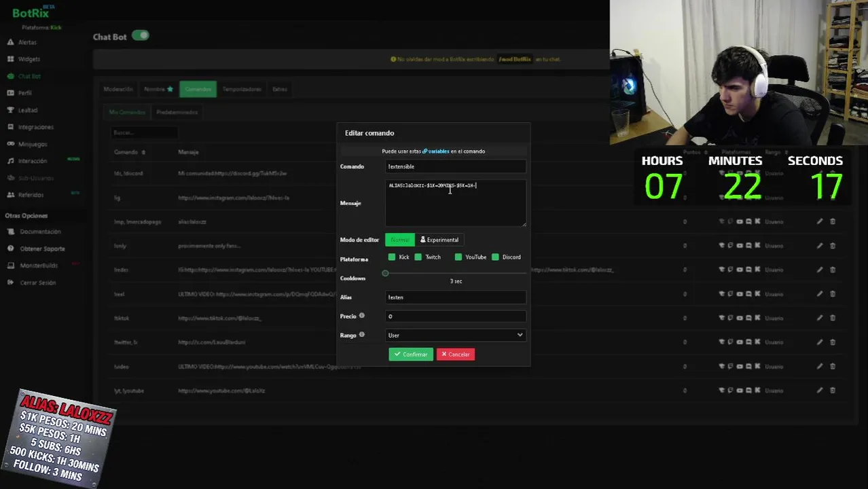868x489 pixels.
Task: Click the Rango info icon
Action: coord(361,335)
